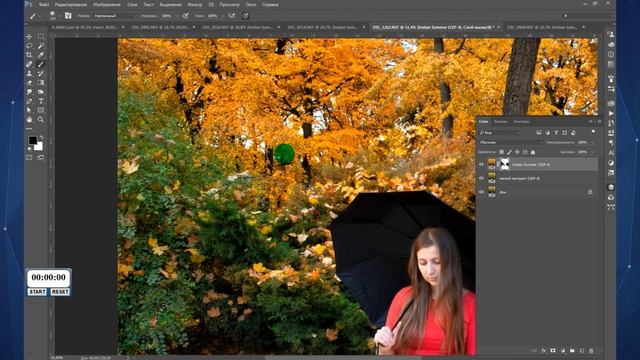Change screen mode icon in toolbox
Screen dimensions: 640x360
point(41,157)
